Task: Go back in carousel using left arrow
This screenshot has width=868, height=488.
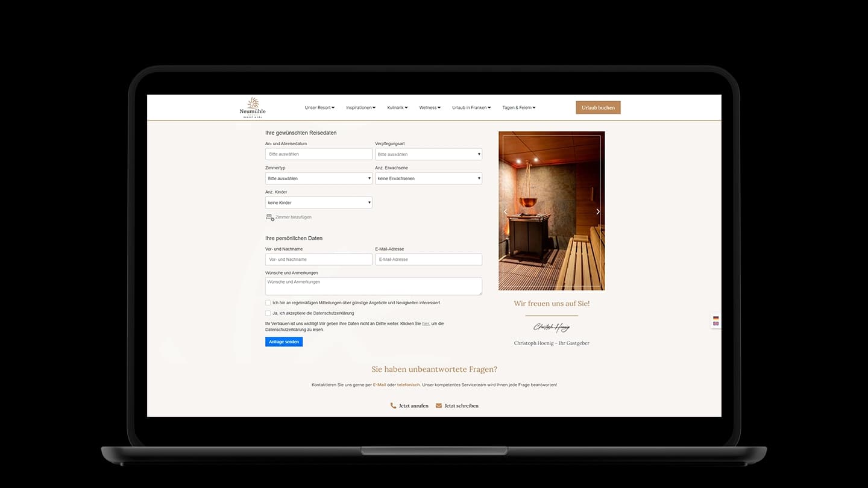Action: 506,211
